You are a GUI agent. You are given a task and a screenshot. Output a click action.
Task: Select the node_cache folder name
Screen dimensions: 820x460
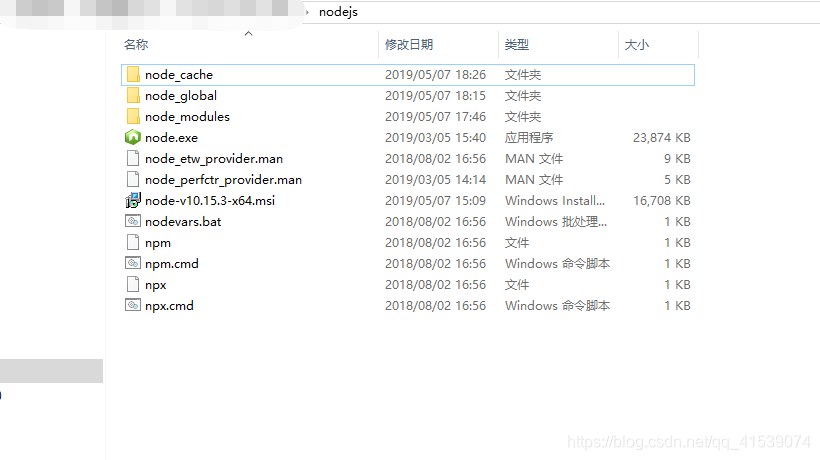tap(179, 75)
